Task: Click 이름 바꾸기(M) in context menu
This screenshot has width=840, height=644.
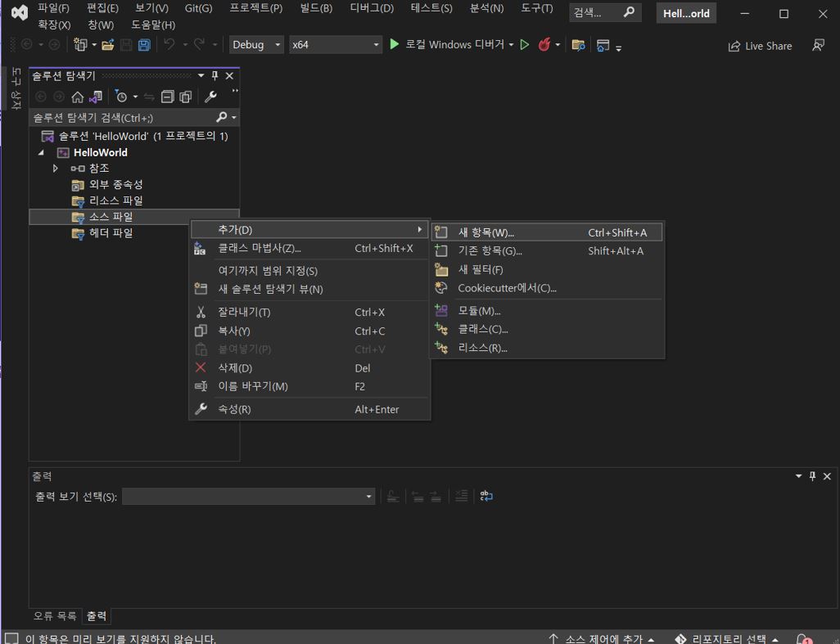Action: coord(309,386)
